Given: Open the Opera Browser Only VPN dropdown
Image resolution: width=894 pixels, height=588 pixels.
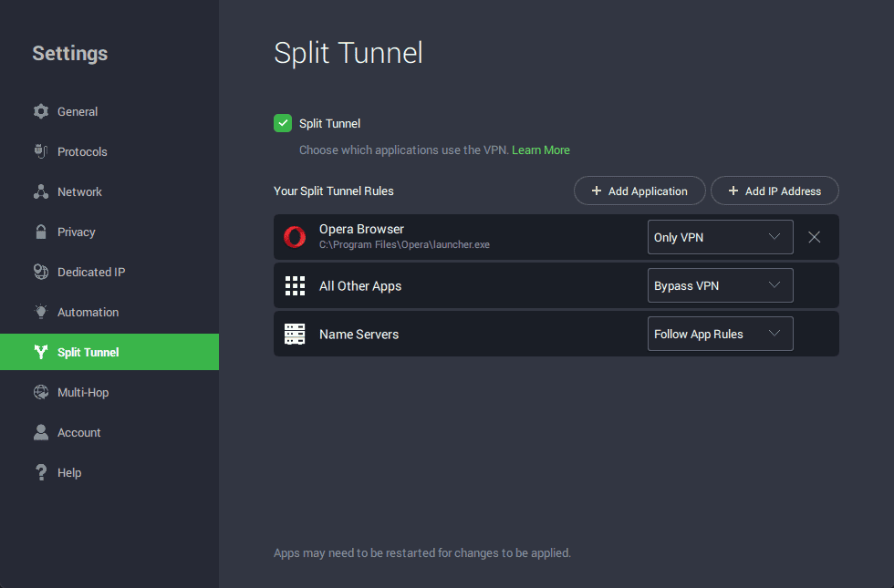Looking at the screenshot, I should (x=720, y=237).
